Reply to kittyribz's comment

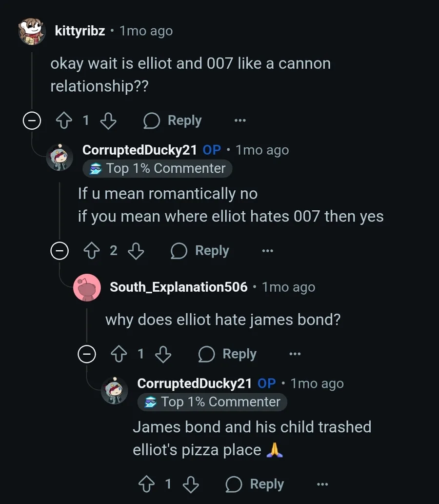pyautogui.click(x=173, y=121)
